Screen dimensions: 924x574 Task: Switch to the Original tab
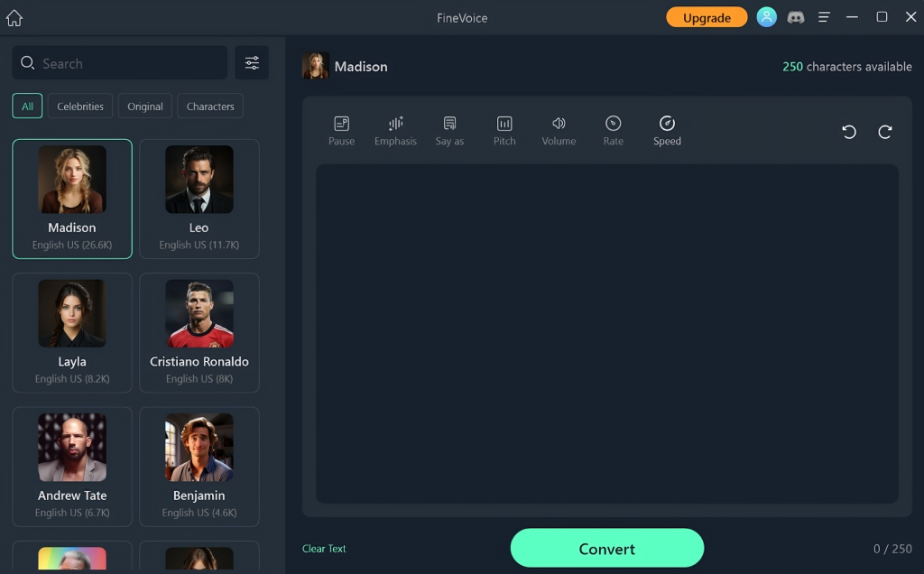145,106
